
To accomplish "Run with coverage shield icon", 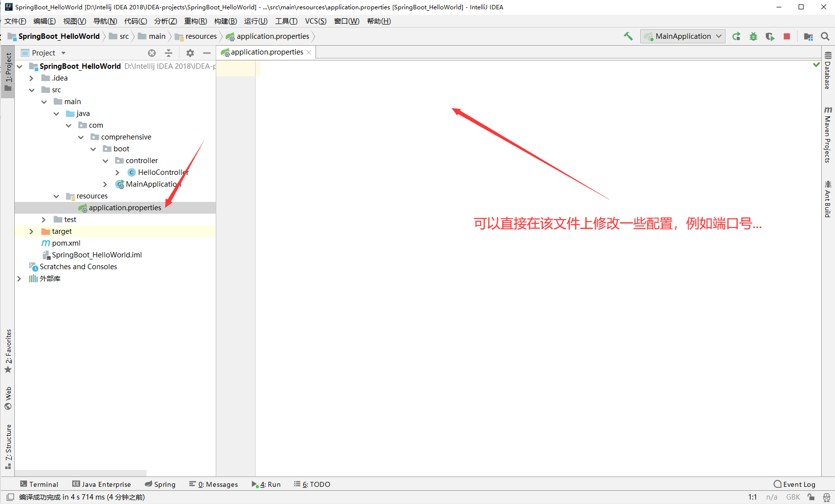I will (770, 36).
